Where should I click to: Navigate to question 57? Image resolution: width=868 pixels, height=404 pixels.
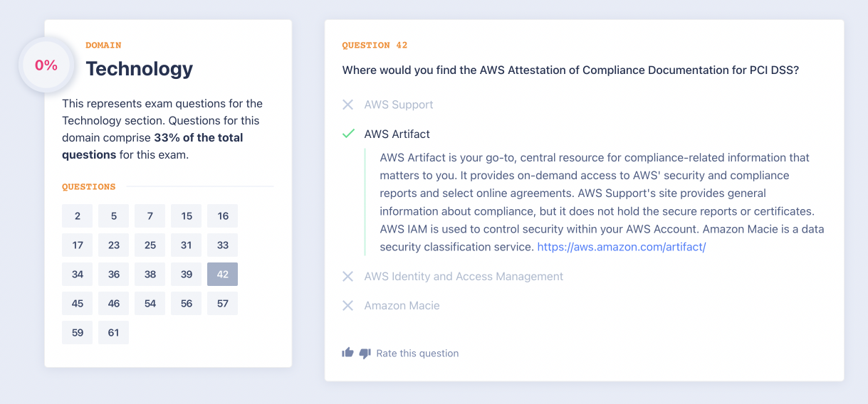click(x=223, y=304)
